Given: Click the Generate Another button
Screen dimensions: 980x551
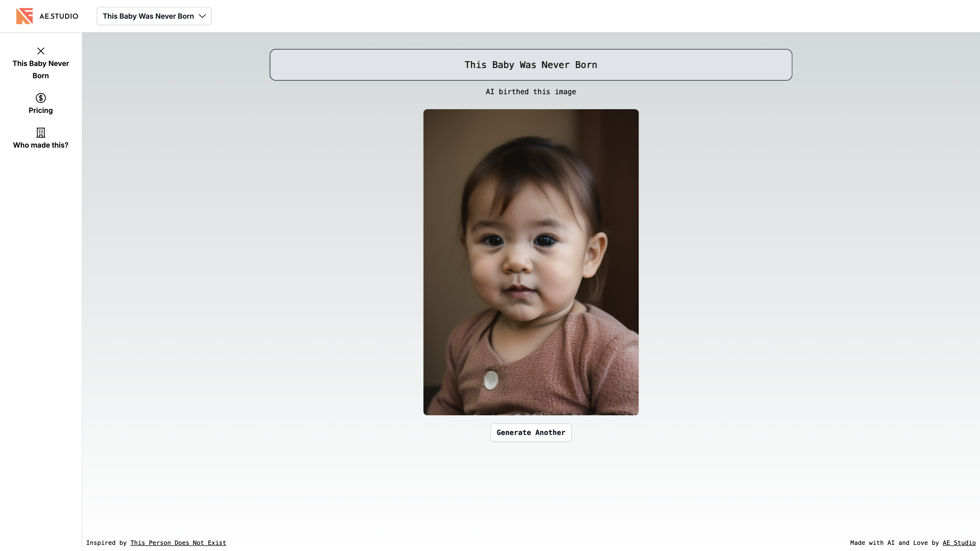Looking at the screenshot, I should tap(531, 432).
